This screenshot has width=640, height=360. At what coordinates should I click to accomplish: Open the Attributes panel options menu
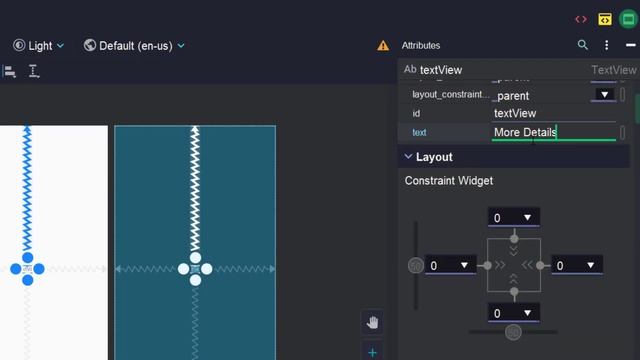pos(607,45)
